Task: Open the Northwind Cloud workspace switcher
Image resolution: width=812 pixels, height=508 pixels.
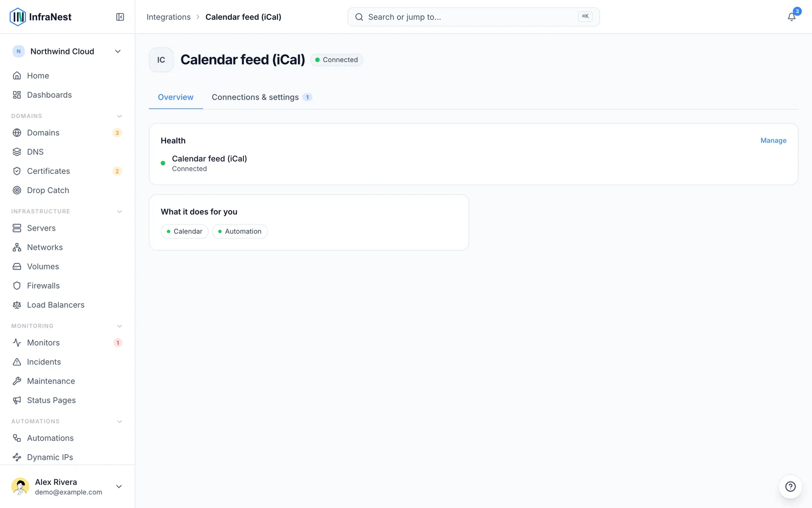Action: click(67, 52)
